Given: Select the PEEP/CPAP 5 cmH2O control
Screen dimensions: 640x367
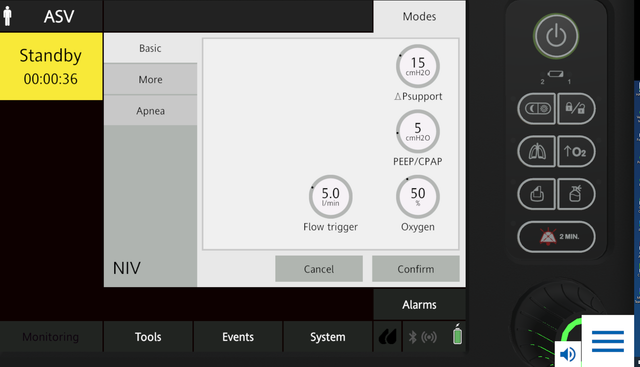Looking at the screenshot, I should click(x=418, y=131).
